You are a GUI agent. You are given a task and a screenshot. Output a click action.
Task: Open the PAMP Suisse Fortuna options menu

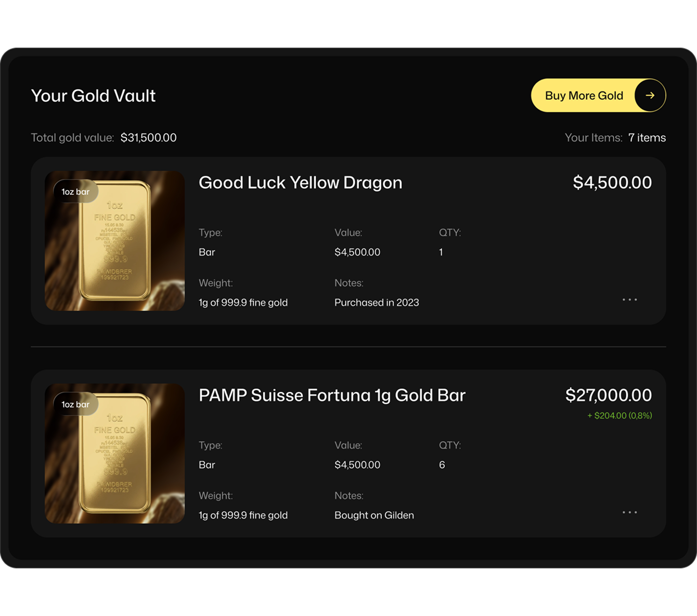(630, 513)
